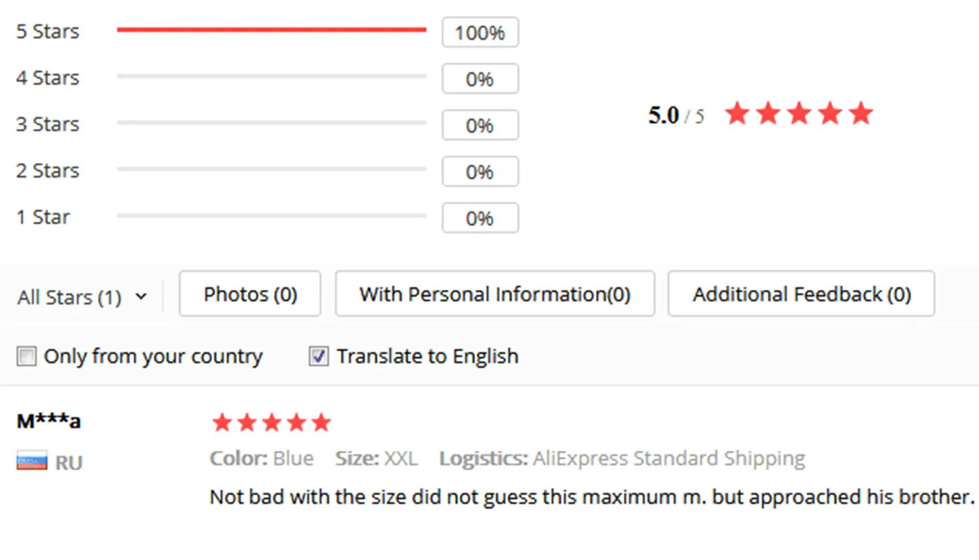Click the 5 Stars red progress bar

point(271,29)
